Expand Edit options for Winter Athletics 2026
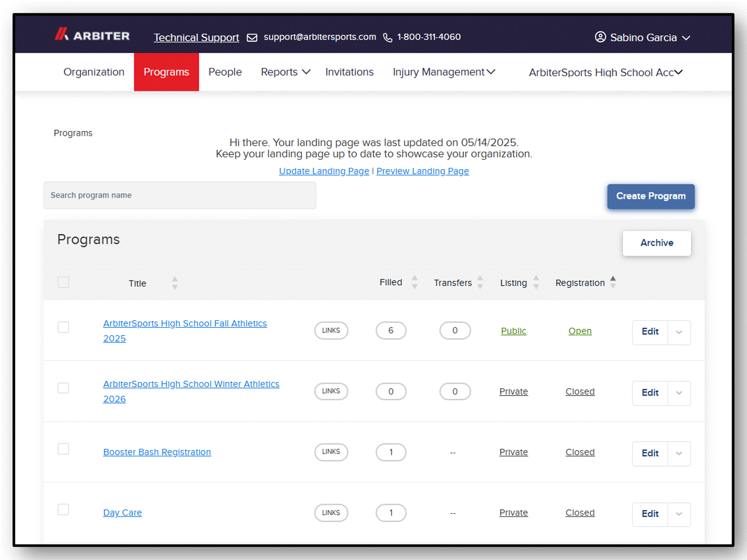Image resolution: width=747 pixels, height=560 pixels. click(x=679, y=393)
